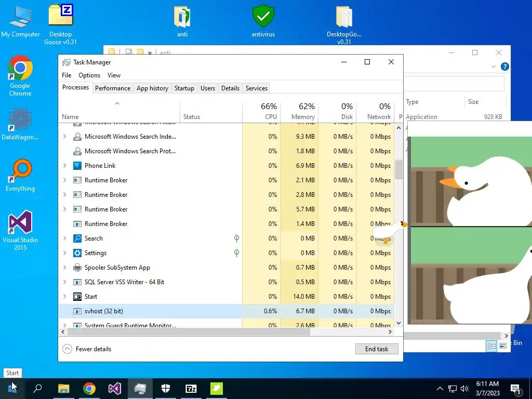Sort by CPU column header
The image size is (532, 399).
tap(262, 111)
